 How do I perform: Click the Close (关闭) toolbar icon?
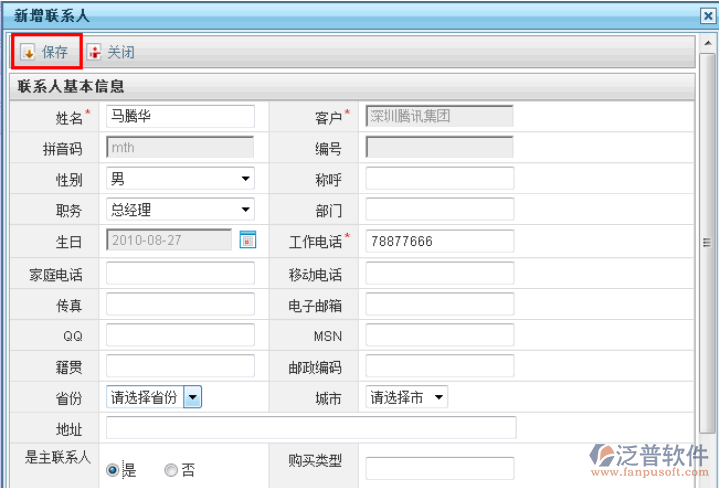tap(94, 52)
